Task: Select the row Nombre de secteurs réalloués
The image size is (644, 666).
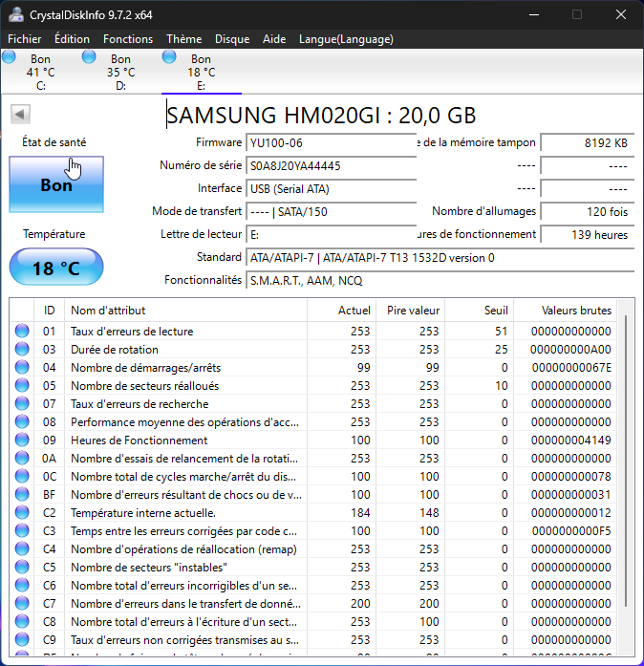Action: click(313, 386)
